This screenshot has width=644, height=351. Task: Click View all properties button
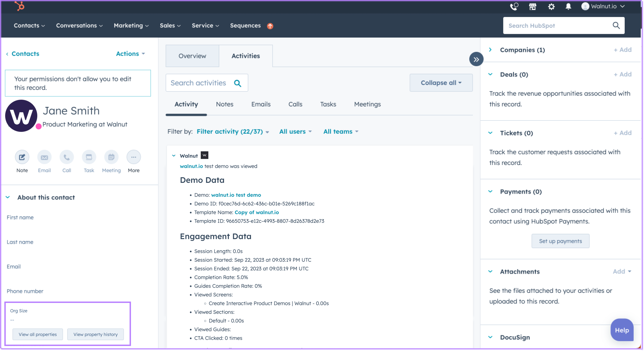[38, 335]
